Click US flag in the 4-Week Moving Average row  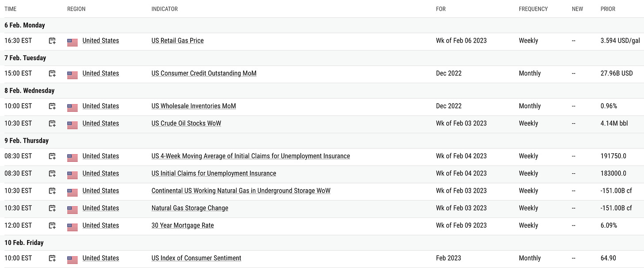click(73, 158)
